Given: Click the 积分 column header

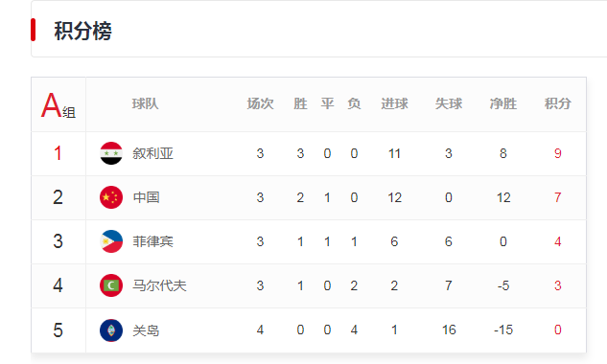Looking at the screenshot, I should tap(557, 103).
